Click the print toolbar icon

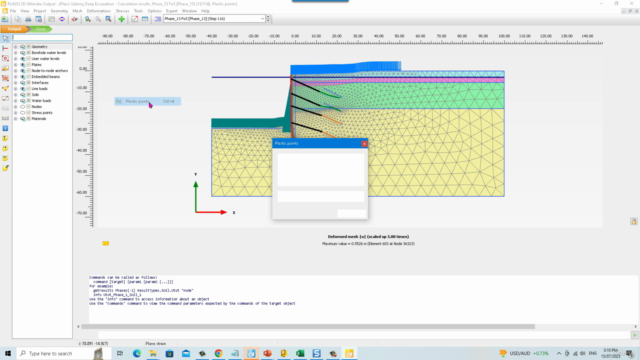click(x=28, y=19)
